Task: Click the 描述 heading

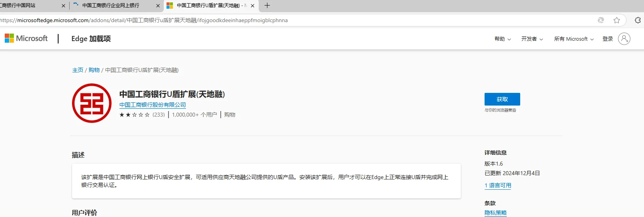Action: (78, 155)
